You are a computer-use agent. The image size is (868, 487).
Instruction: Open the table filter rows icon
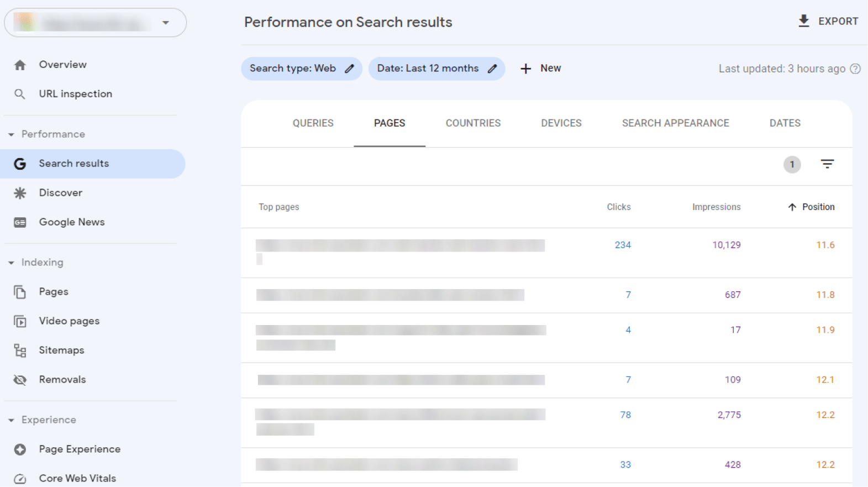click(827, 164)
